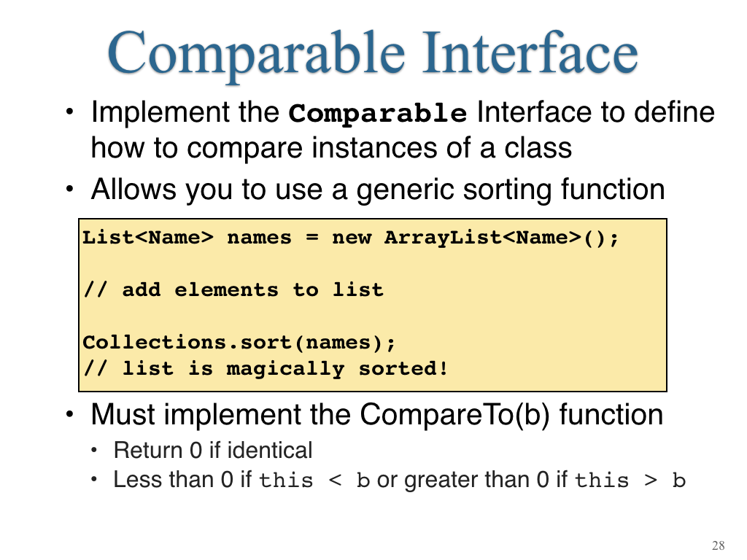The width and height of the screenshot is (747, 560).
Task: Click the 'Return 0 if identical' sub-bullet
Action: click(213, 451)
